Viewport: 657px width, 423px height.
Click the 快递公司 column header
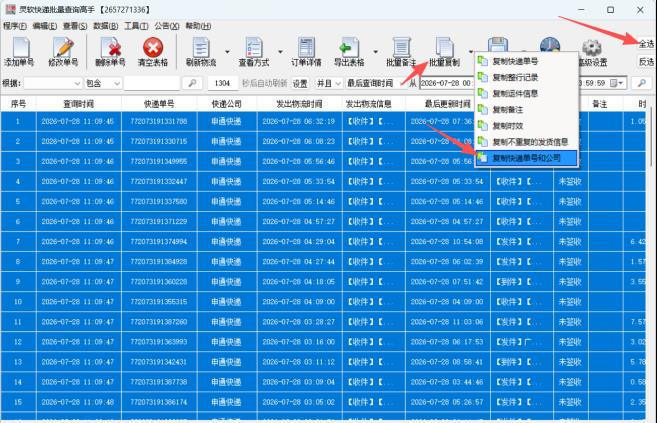[226, 104]
